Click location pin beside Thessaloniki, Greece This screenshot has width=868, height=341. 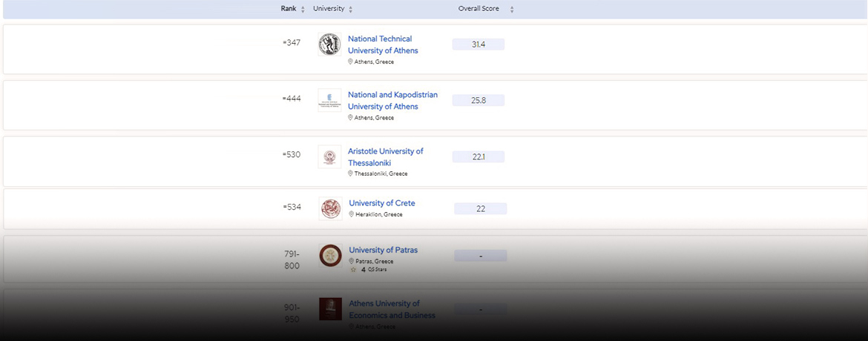tap(350, 173)
